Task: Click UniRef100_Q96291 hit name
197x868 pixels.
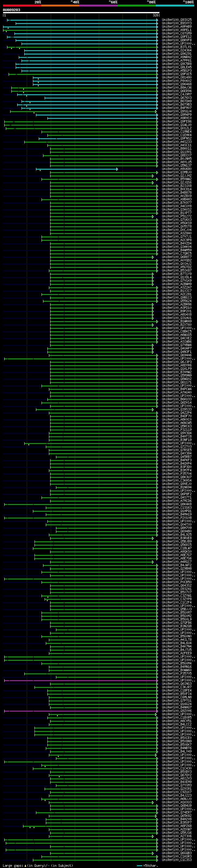Action: 177,54
